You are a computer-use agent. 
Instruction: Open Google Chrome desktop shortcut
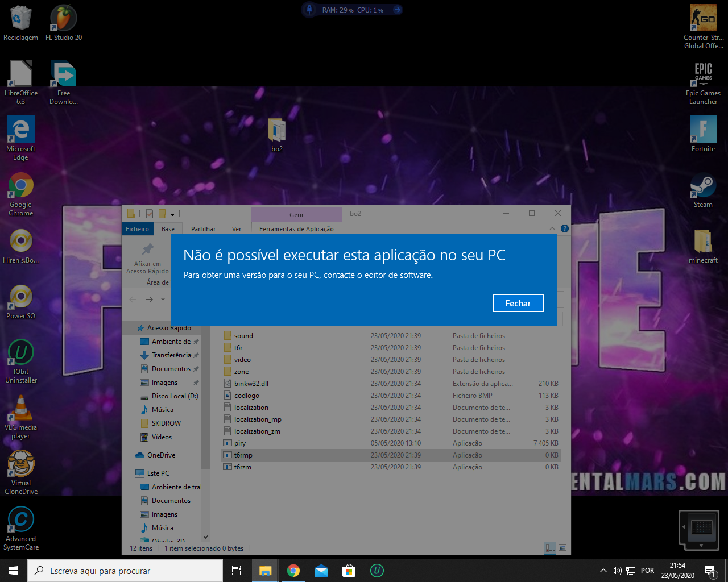point(20,194)
